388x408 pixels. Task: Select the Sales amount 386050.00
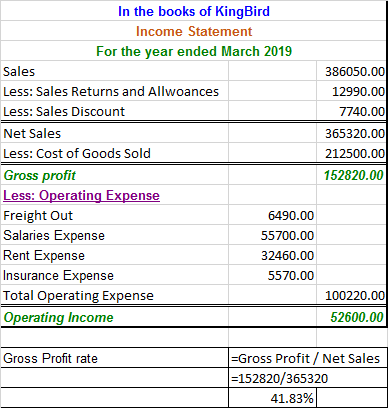pyautogui.click(x=351, y=71)
